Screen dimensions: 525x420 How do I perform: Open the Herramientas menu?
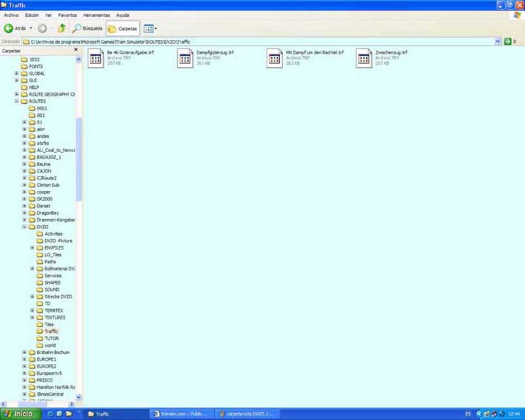(95, 15)
